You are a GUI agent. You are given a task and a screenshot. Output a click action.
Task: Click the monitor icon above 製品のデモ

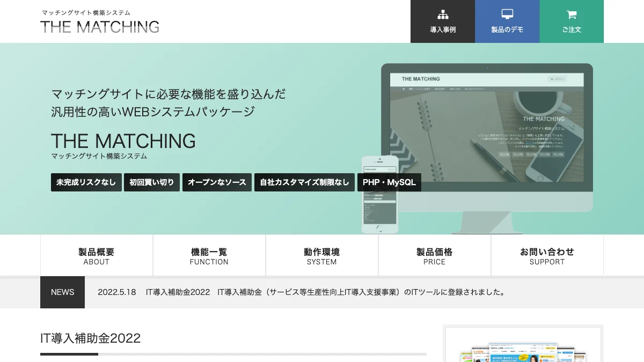pos(507,14)
